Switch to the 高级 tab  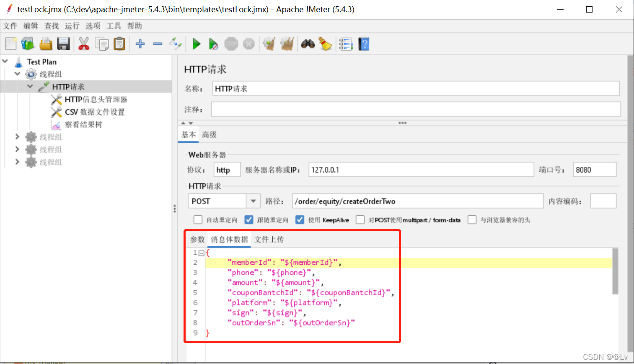(x=209, y=134)
